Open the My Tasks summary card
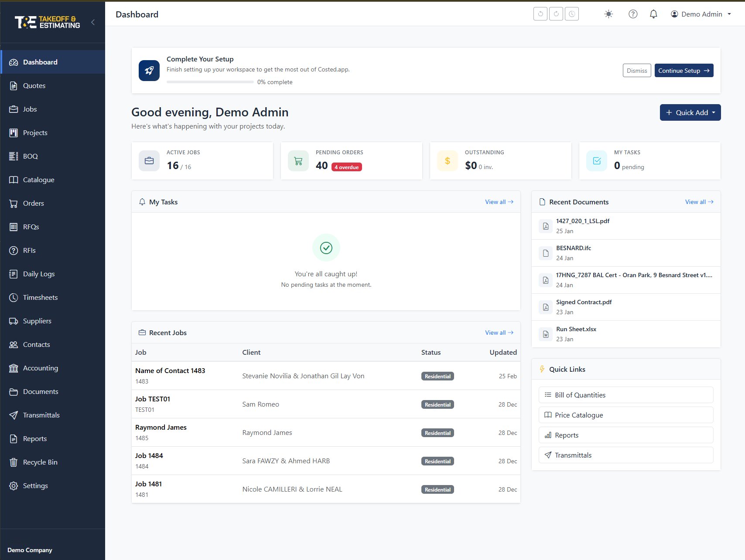The width and height of the screenshot is (745, 560). coord(650,161)
